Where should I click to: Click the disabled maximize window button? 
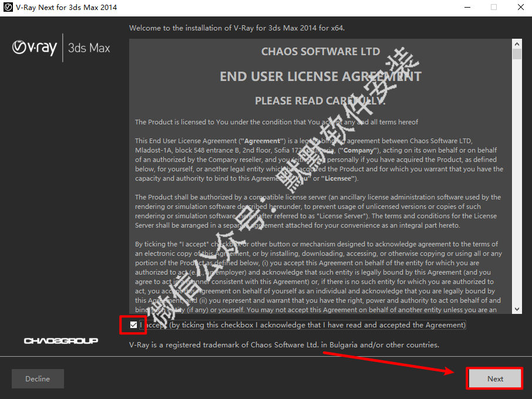[494, 8]
